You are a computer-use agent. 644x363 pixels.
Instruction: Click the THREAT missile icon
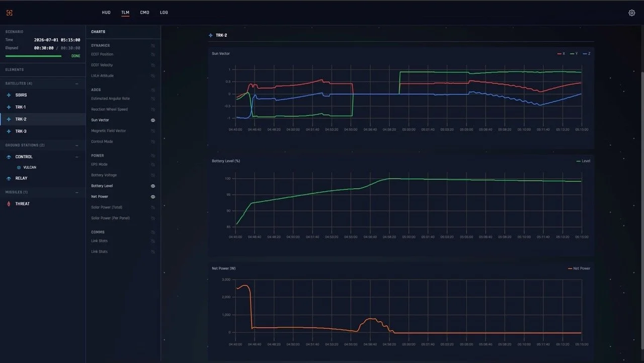click(8, 204)
